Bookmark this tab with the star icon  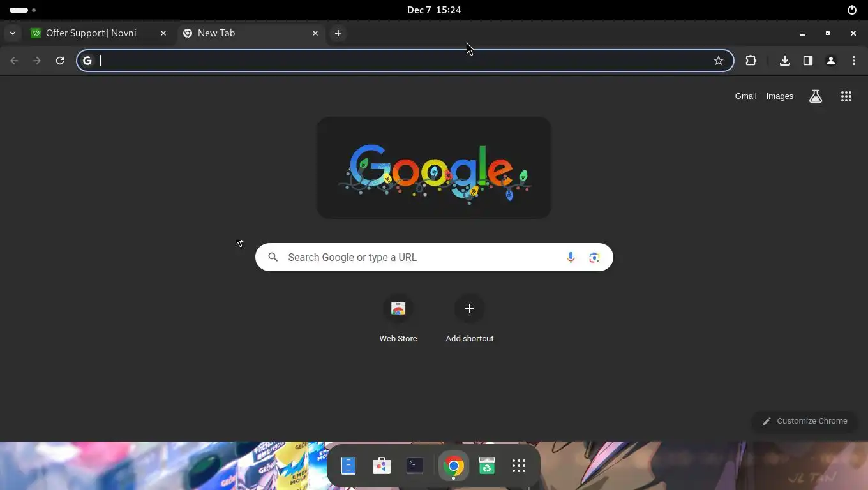coord(719,61)
